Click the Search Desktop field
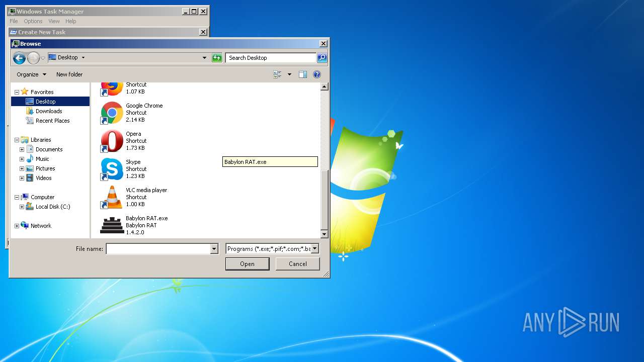This screenshot has width=644, height=362. pyautogui.click(x=271, y=58)
